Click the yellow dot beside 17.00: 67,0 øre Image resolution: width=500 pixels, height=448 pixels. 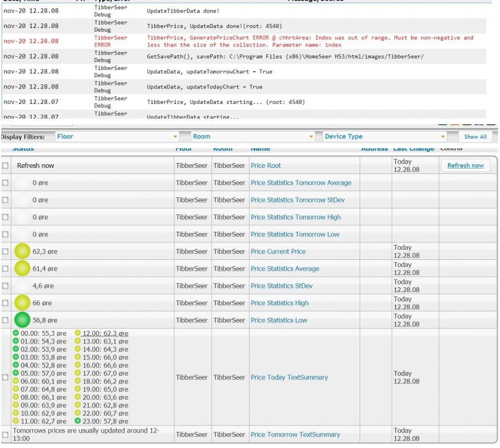[78, 373]
